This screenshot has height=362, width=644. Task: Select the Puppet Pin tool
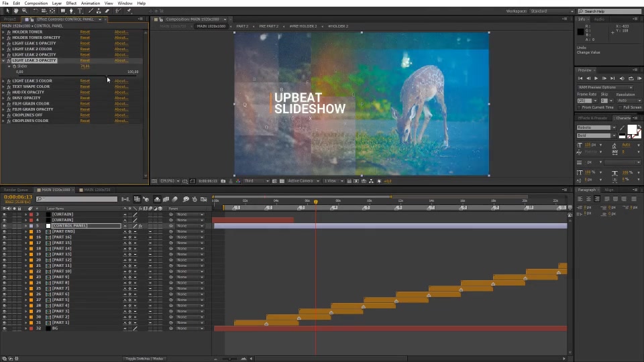129,11
